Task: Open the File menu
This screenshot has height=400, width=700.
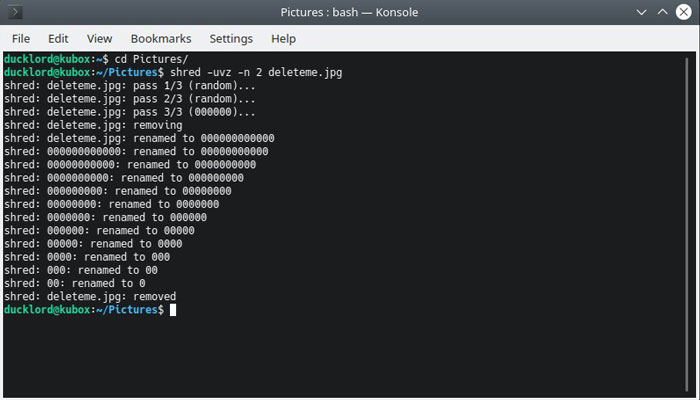Action: 21,39
